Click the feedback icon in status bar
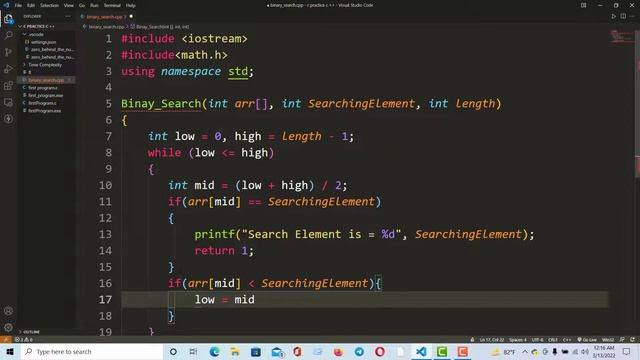640x360 pixels. (622, 340)
